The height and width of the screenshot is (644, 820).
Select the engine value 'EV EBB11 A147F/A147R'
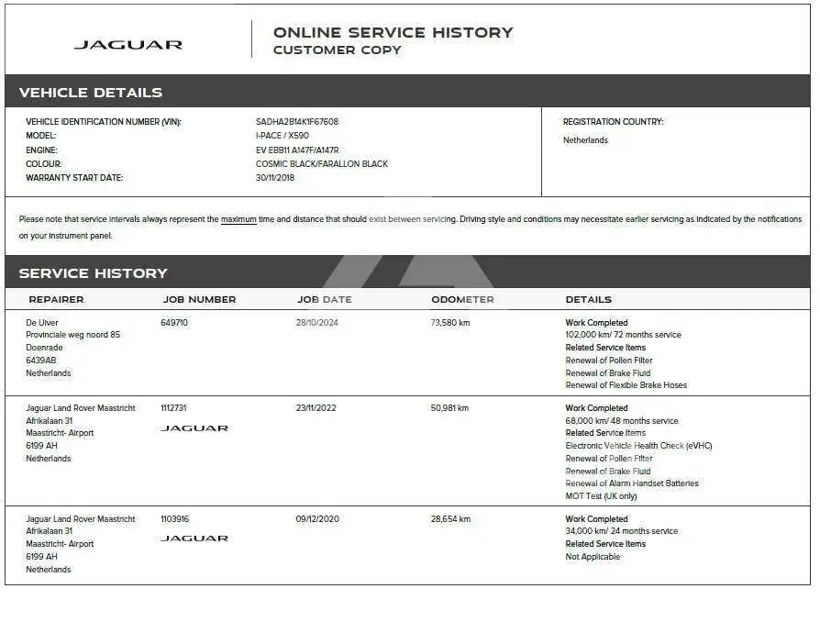tap(297, 150)
